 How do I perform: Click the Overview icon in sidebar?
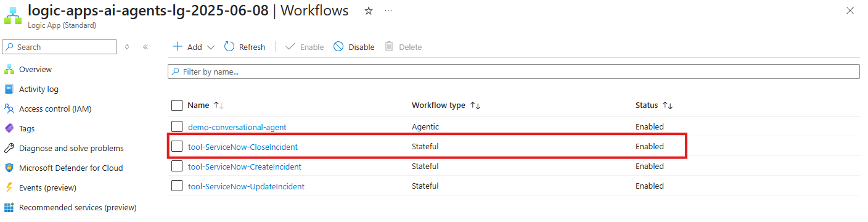9,69
